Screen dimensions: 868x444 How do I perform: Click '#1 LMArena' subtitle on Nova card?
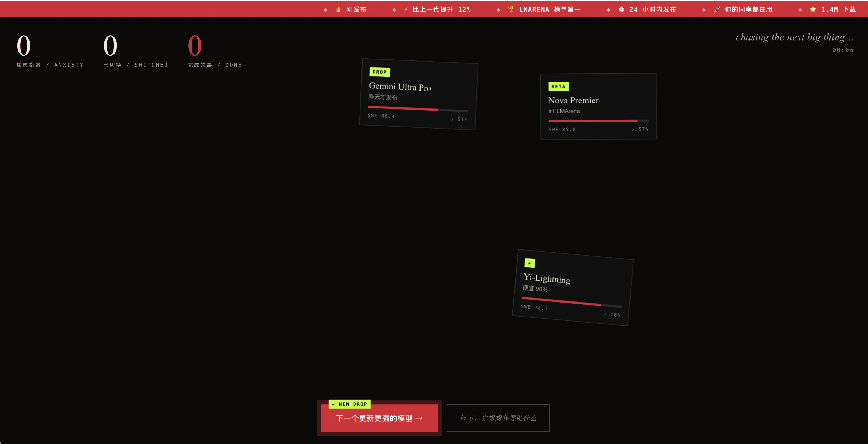click(x=564, y=111)
